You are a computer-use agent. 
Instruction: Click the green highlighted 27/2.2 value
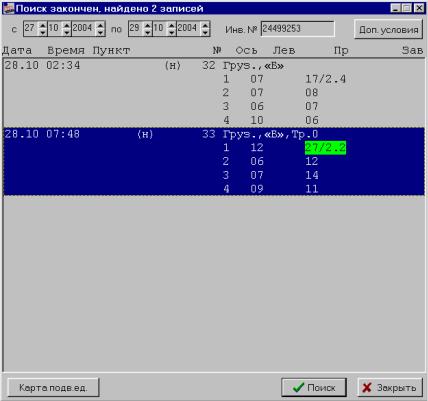click(x=325, y=148)
